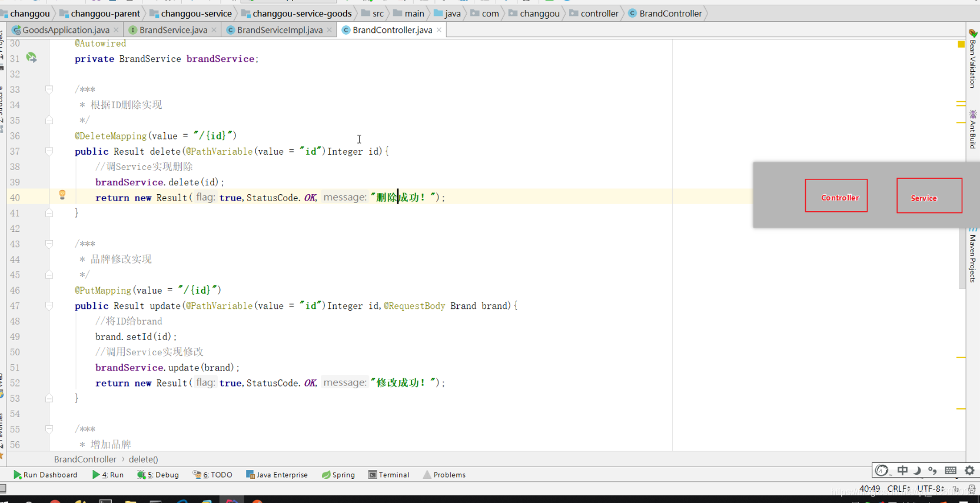Click the fold end marker at line 53
Image resolution: width=980 pixels, height=503 pixels.
pyautogui.click(x=49, y=398)
